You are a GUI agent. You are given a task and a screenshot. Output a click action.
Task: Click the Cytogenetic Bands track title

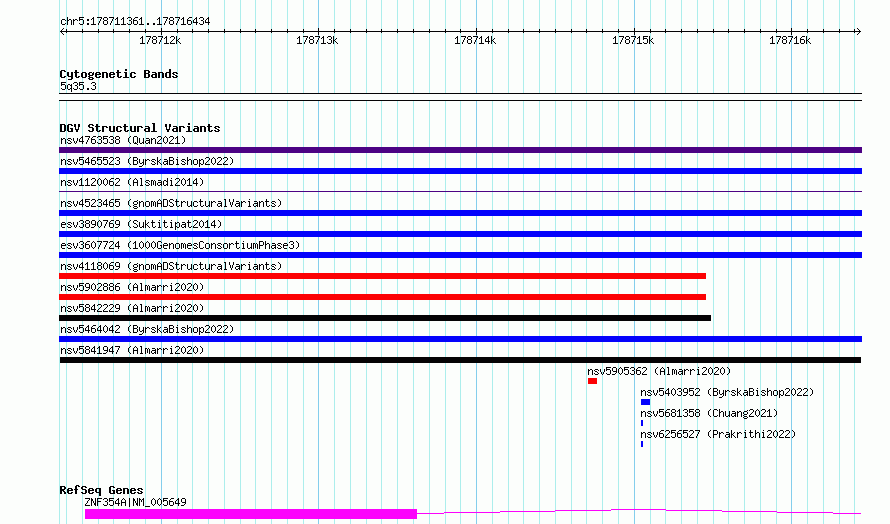[x=119, y=74]
